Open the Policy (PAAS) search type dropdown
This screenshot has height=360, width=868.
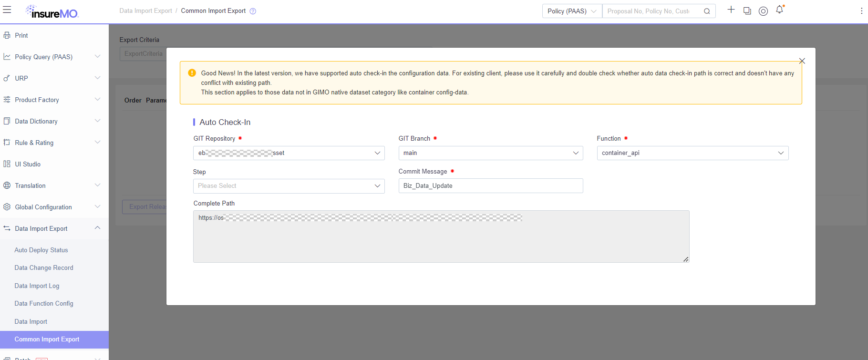point(572,11)
